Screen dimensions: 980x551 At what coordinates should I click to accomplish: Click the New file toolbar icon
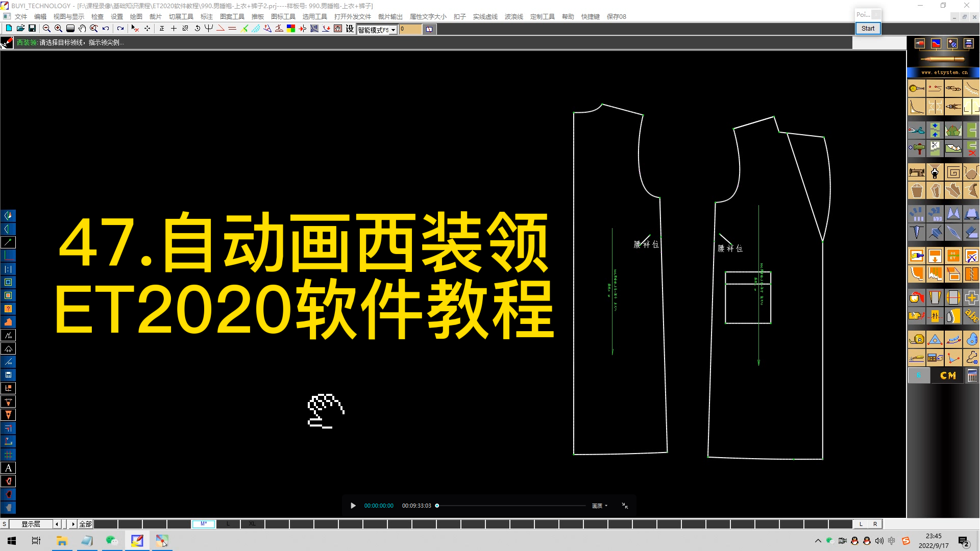coord(9,29)
